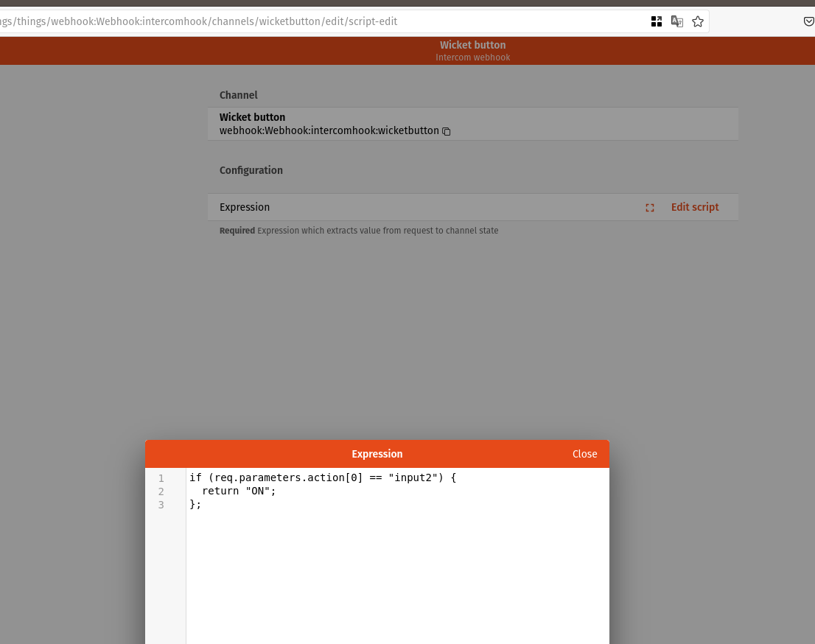Click the browser address bar URL
Viewport: 815px width, 644px height.
click(199, 21)
